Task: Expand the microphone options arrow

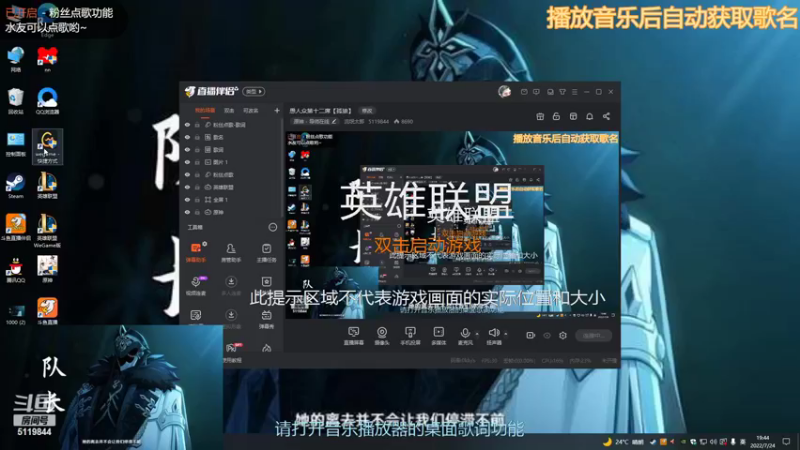Action: (x=477, y=334)
